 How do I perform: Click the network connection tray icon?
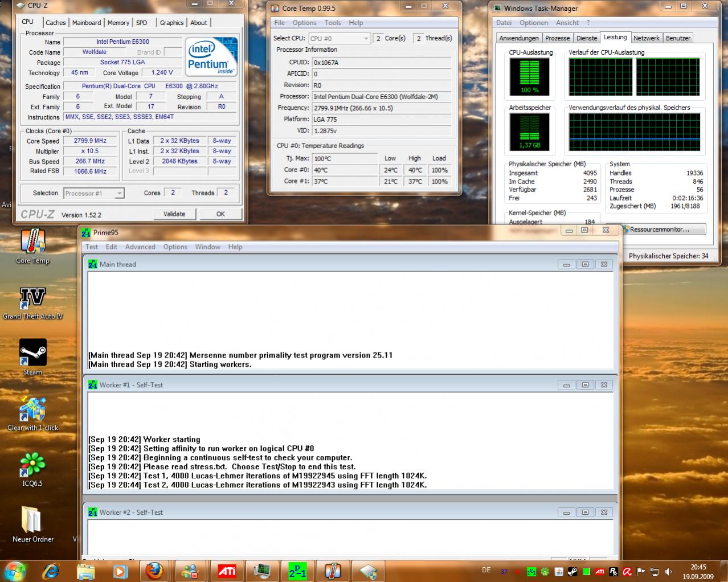tap(655, 572)
